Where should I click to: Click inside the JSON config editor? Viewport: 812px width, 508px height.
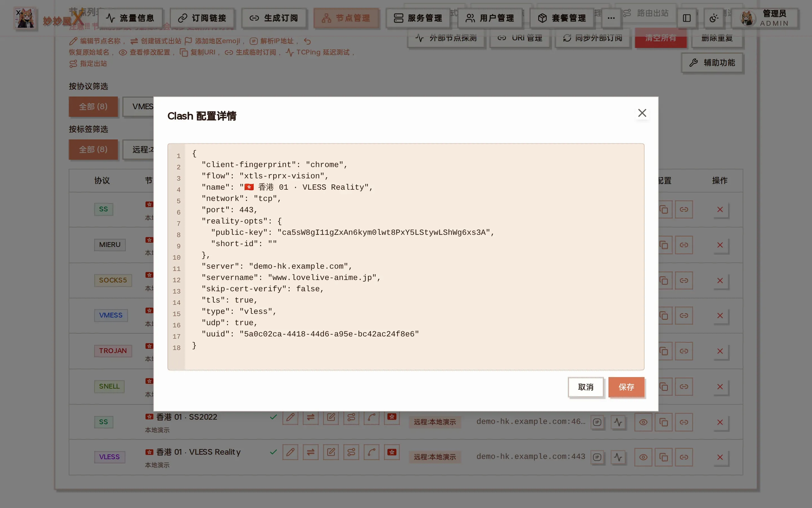coord(406,257)
